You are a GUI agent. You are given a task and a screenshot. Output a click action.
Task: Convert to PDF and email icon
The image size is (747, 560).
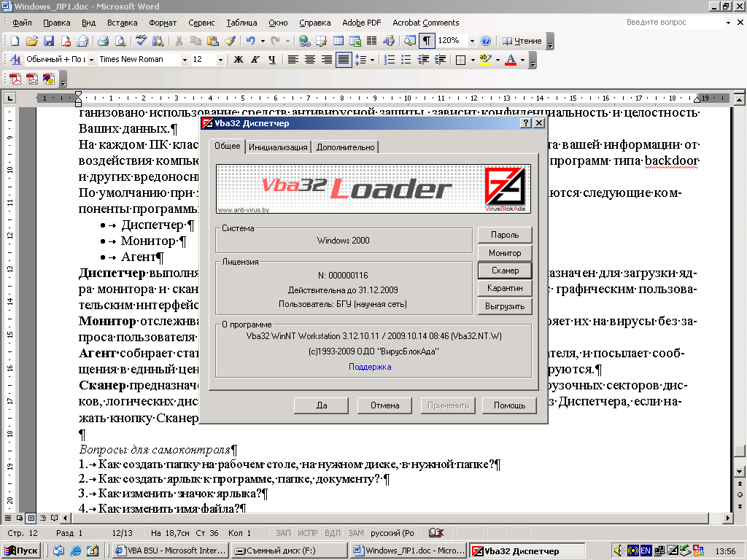click(x=32, y=79)
